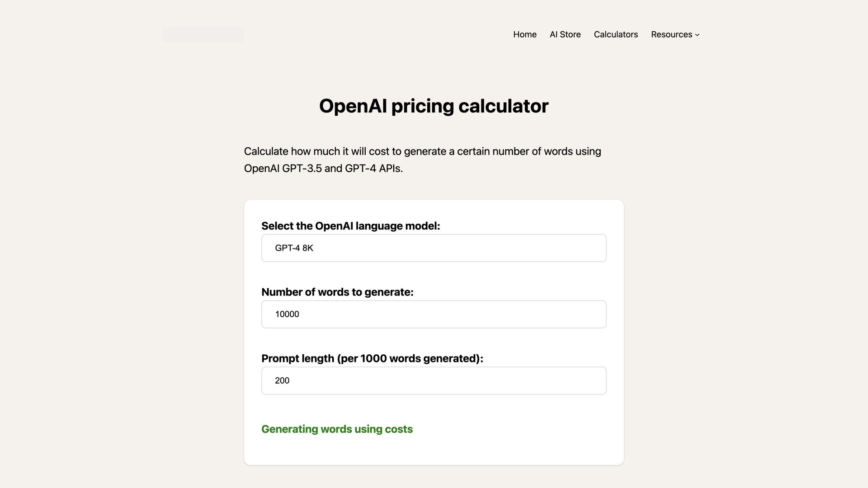Click the number of words input showing 10000
This screenshot has width=868, height=488.
tap(433, 314)
